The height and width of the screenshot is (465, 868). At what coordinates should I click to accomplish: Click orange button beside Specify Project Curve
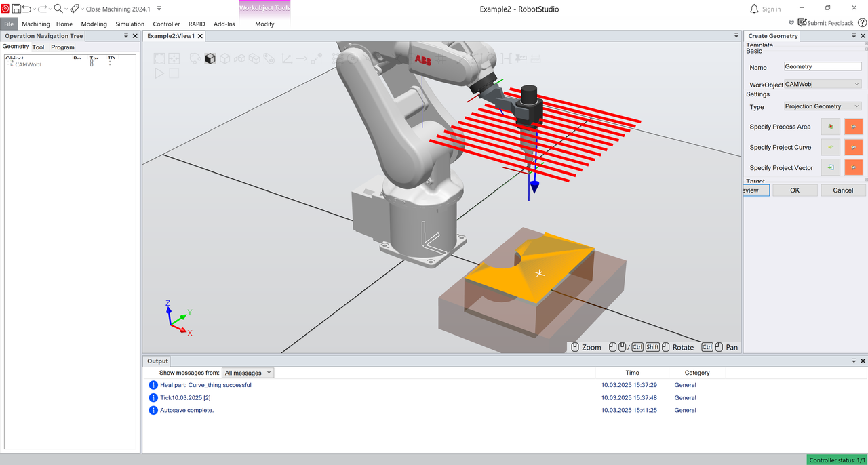point(854,147)
